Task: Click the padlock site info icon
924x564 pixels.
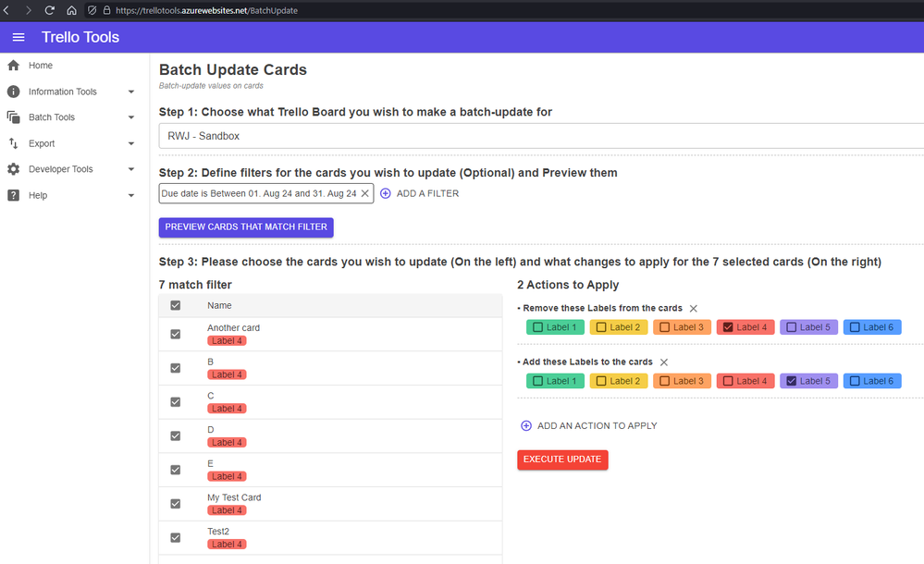Action: click(x=106, y=10)
